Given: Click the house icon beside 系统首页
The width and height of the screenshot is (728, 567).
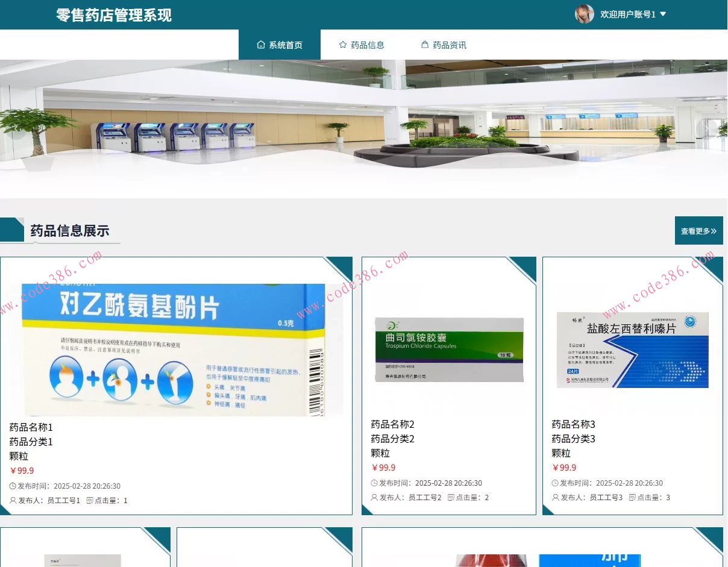Looking at the screenshot, I should pos(261,44).
